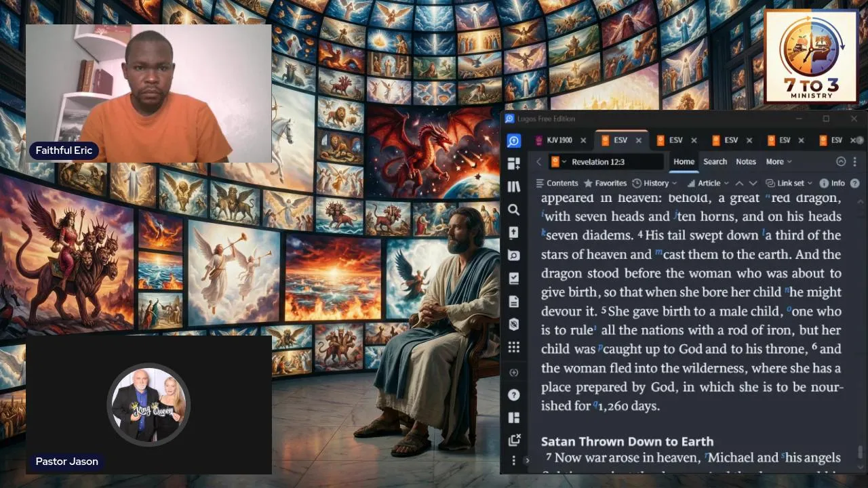
Task: Click the "Faithful Eric" name label
Action: 64,150
